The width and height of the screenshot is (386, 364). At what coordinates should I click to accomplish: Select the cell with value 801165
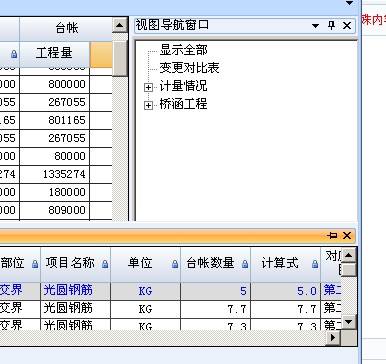54,120
